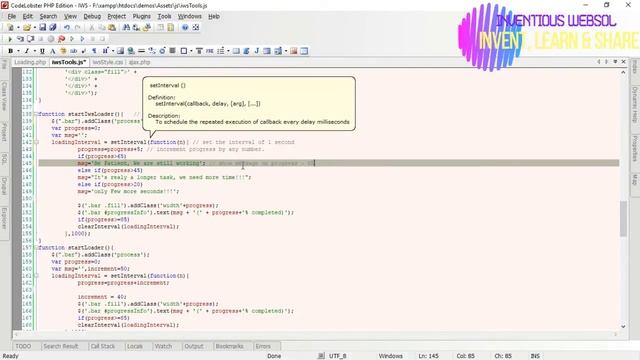Click the Open file folder icon
Screen dimensions: 640x360
[x=27, y=27]
